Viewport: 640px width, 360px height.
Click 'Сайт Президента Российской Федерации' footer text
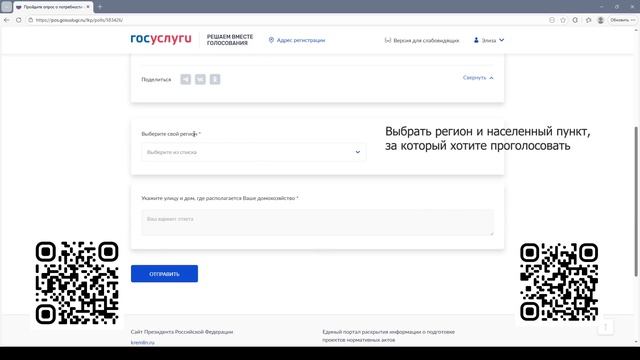point(182,332)
